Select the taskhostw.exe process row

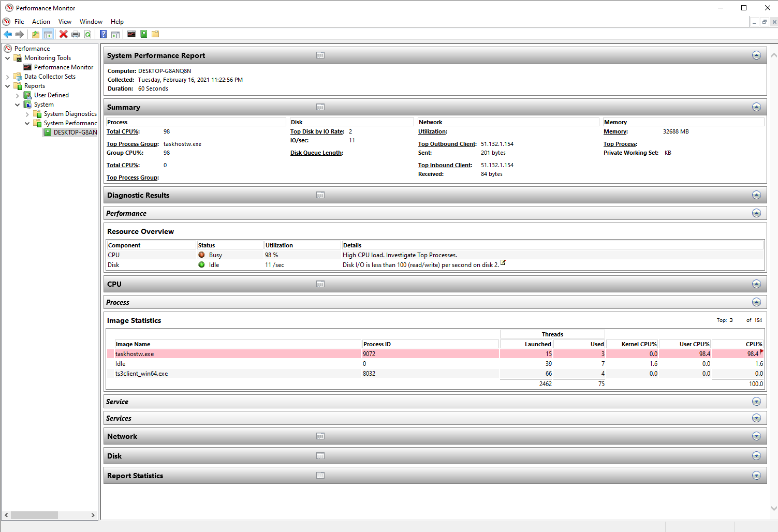coord(435,354)
